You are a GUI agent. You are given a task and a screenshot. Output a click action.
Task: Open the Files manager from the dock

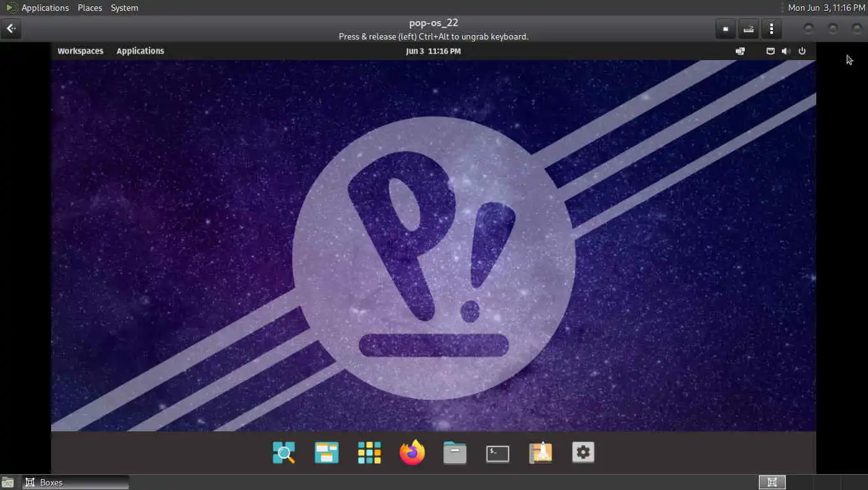pos(455,453)
